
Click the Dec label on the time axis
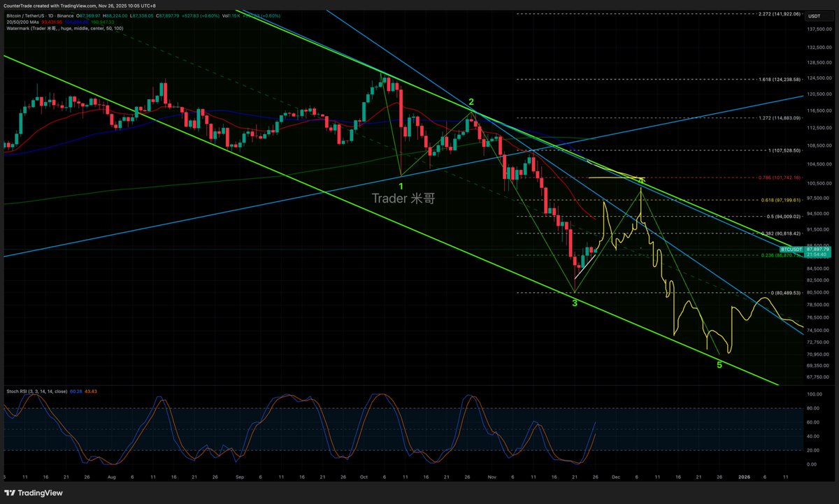click(616, 476)
